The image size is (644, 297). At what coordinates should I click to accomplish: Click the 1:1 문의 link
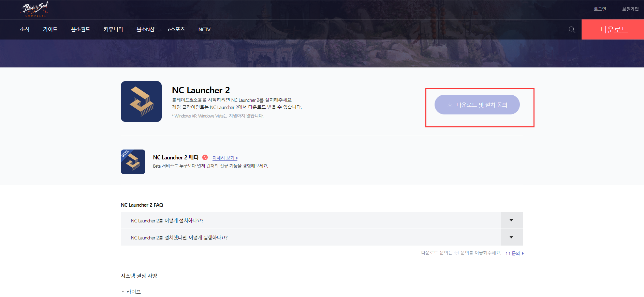pyautogui.click(x=514, y=253)
